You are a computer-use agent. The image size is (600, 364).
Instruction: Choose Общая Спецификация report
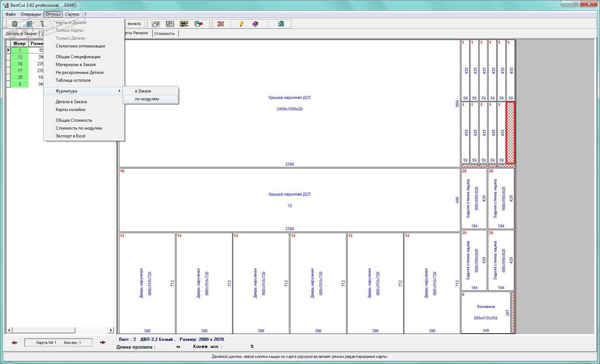[84, 57]
